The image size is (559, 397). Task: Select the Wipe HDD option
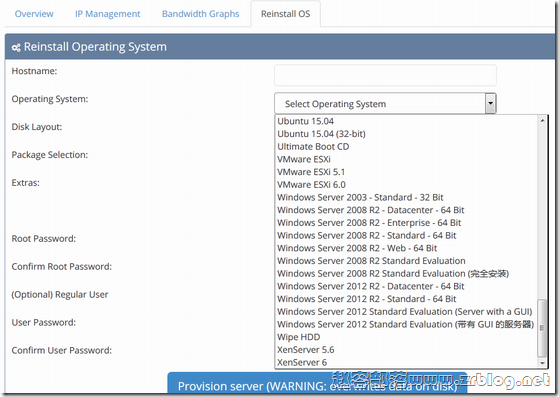pos(406,337)
